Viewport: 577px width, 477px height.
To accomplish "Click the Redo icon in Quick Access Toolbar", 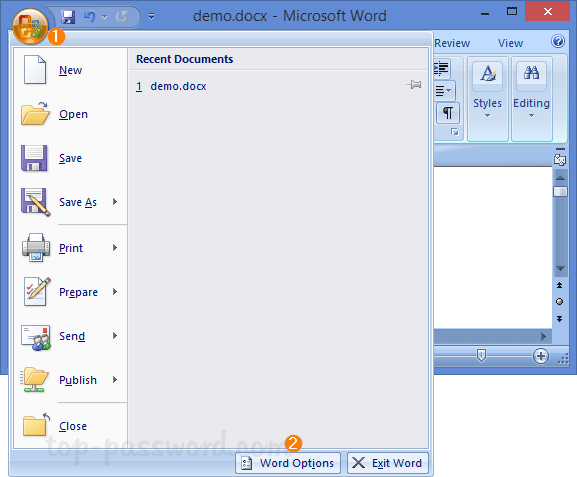I will 122,17.
